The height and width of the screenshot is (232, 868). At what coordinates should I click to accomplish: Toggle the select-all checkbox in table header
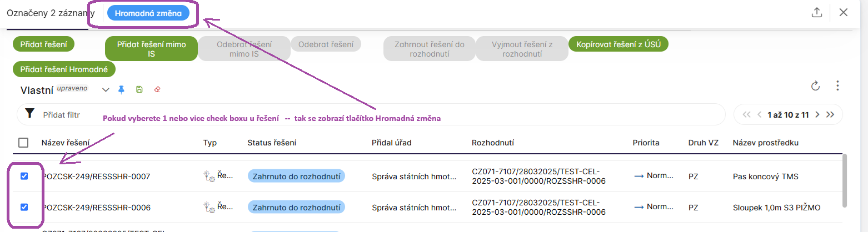23,143
